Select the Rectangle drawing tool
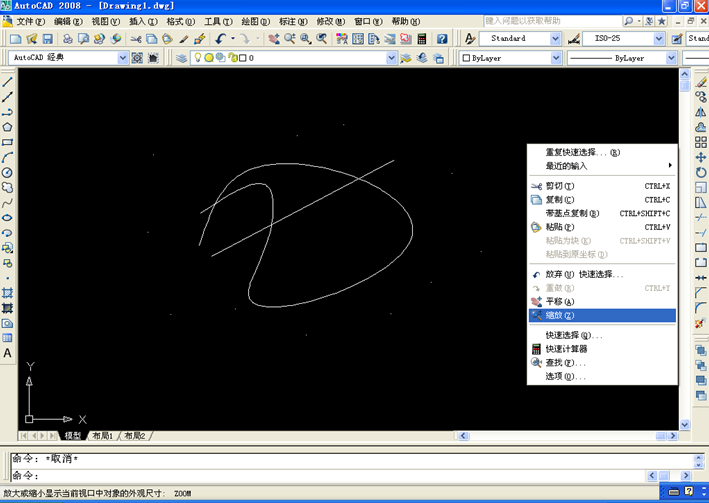709x503 pixels. (x=7, y=142)
